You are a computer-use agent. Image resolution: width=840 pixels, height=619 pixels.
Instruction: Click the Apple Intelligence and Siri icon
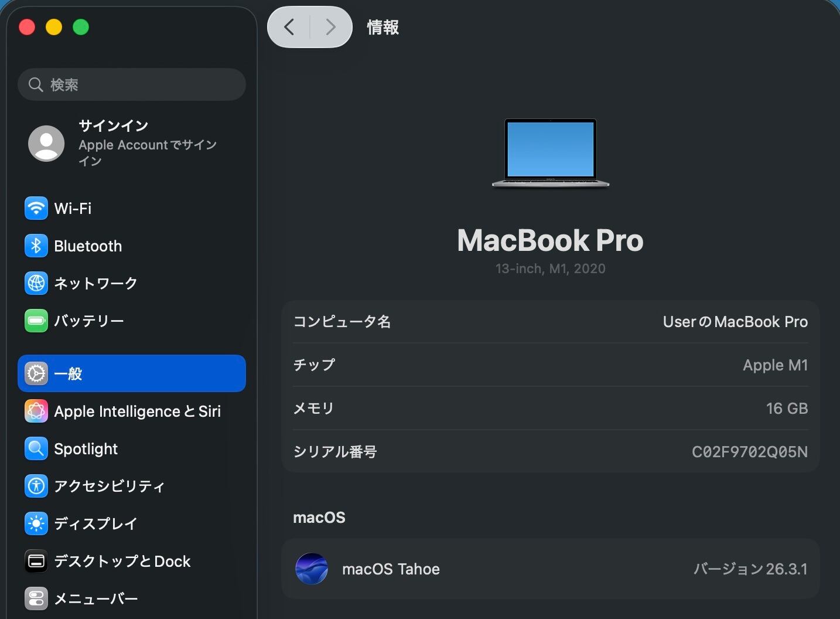pos(36,411)
